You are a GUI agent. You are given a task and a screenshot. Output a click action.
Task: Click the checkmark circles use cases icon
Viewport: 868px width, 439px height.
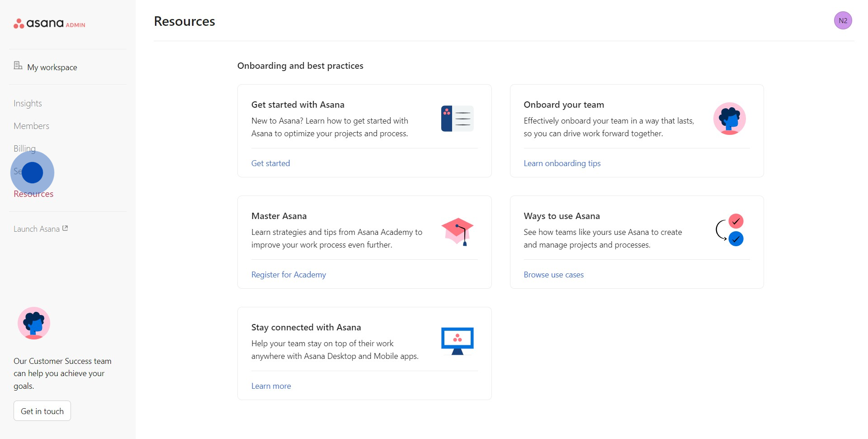click(730, 230)
